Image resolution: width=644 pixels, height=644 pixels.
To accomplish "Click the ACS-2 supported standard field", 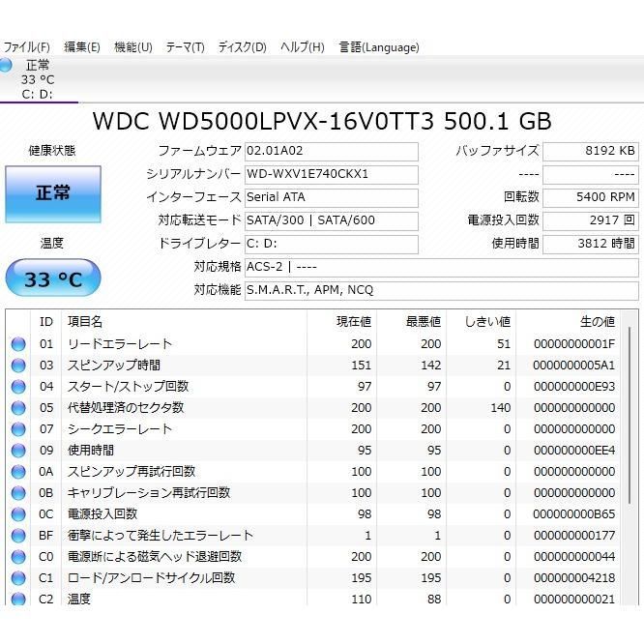I will (x=442, y=268).
